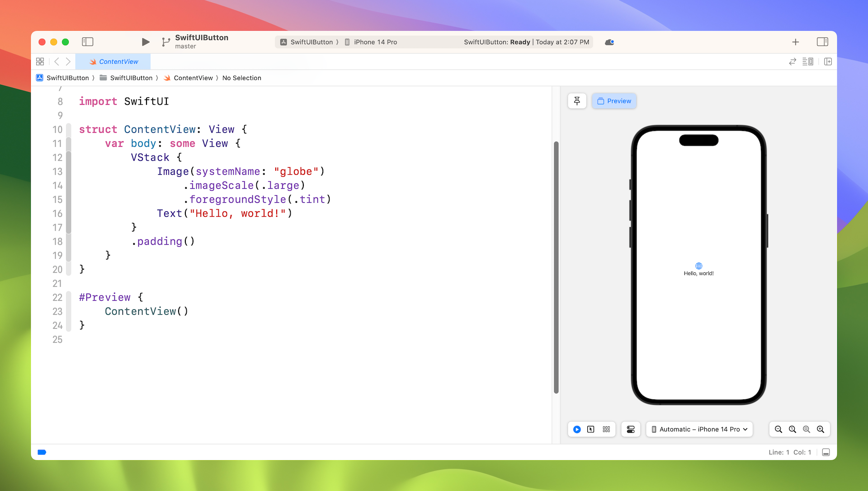Click line number 22 in gutter
The width and height of the screenshot is (868, 491).
[57, 298]
